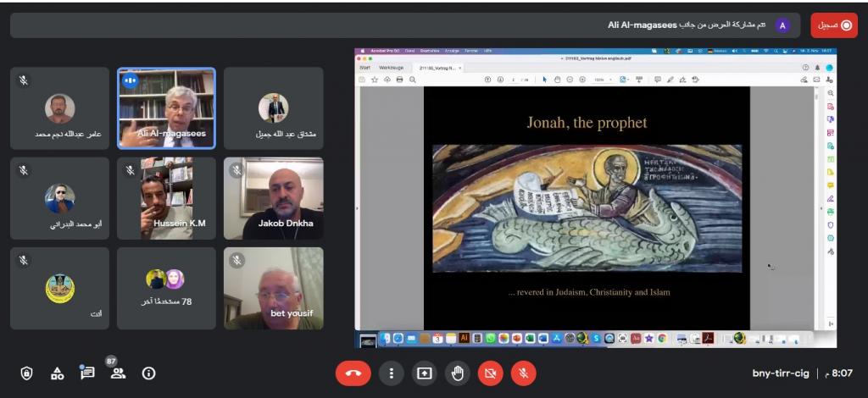Viewport: 868px width, 398px height.
Task: Click the present screen icon
Action: pyautogui.click(x=424, y=373)
